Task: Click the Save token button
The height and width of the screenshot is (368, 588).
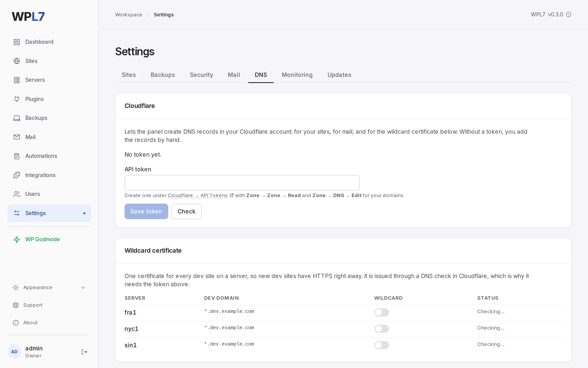Action: [146, 211]
